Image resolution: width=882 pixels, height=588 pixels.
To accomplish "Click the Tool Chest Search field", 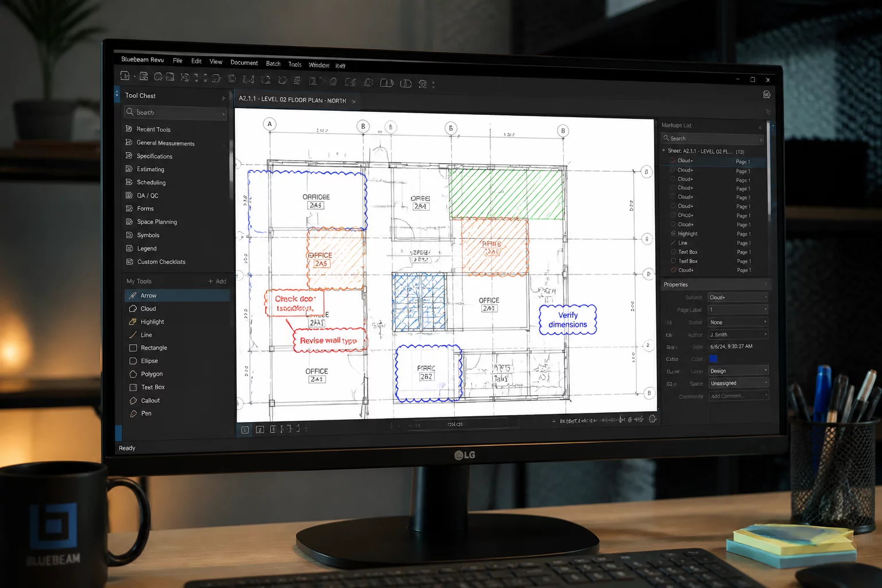I will click(175, 113).
